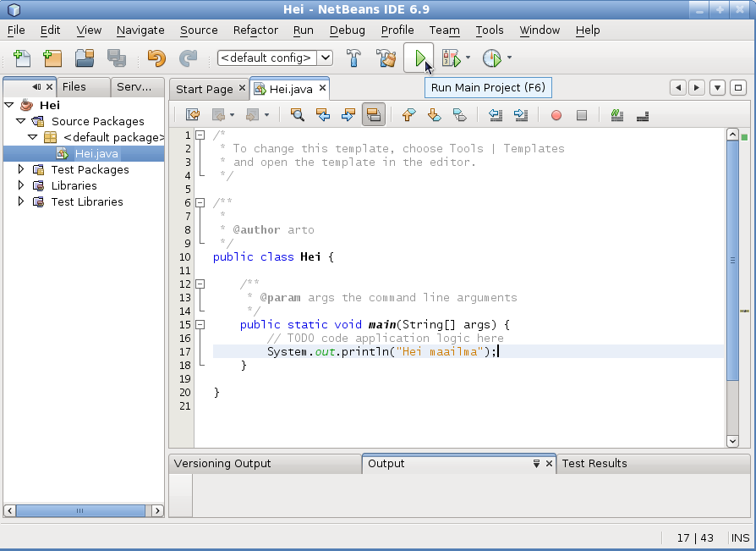The height and width of the screenshot is (551, 756).
Task: Comment out the current line
Action: (x=616, y=115)
